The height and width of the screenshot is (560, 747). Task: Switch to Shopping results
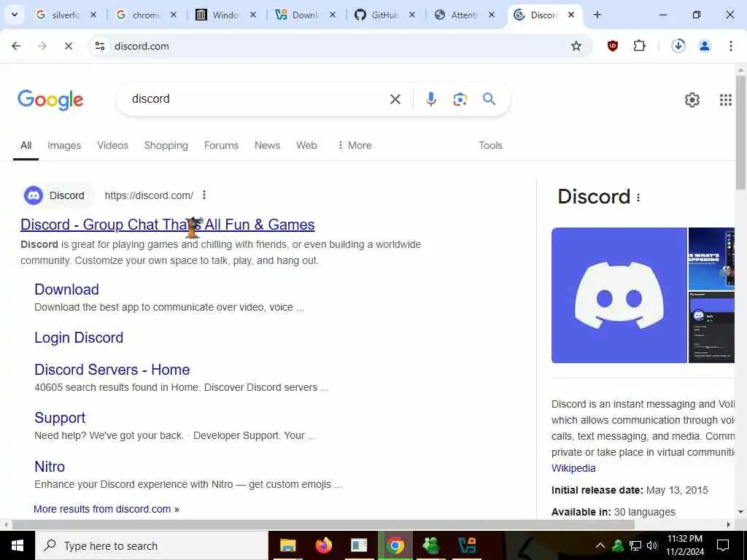click(x=166, y=145)
